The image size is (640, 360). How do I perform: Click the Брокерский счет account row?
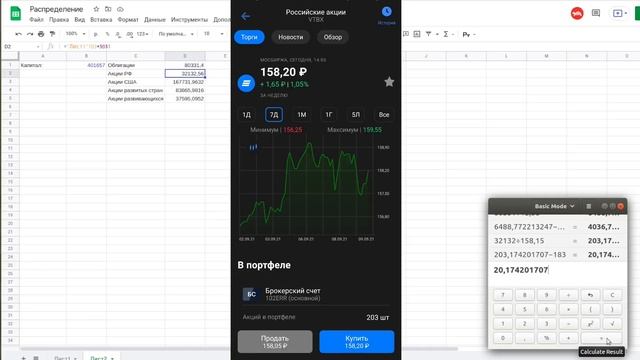[x=316, y=294]
